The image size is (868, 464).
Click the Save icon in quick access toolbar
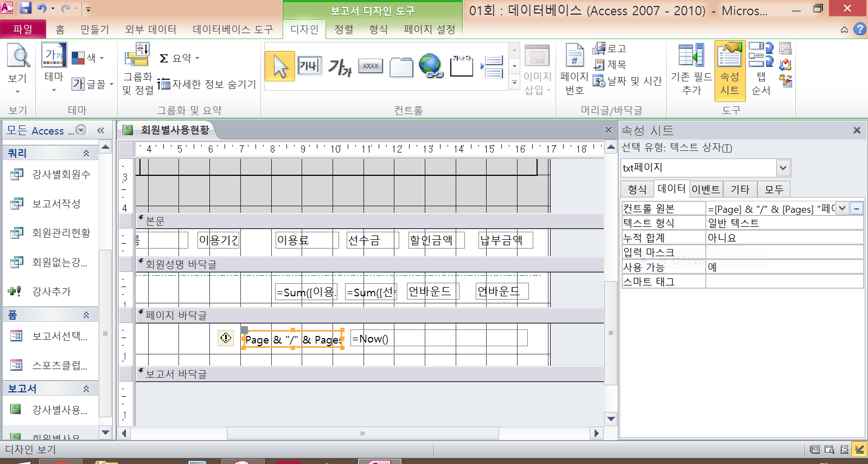[25, 8]
